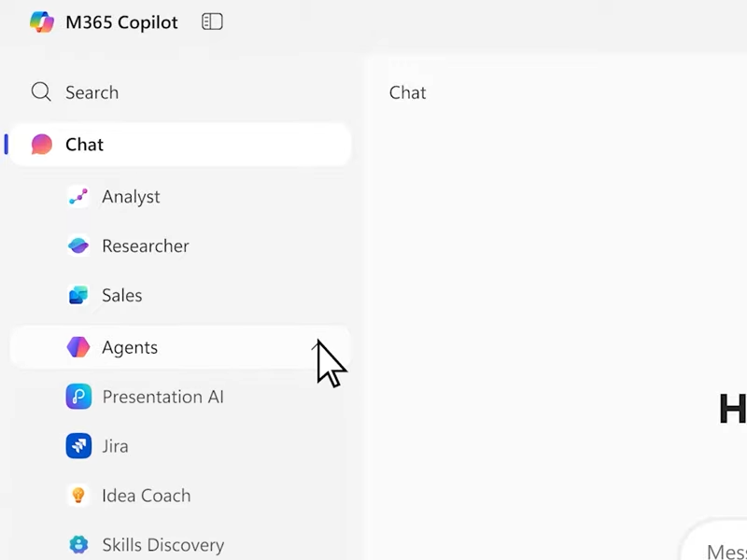
Task: Click the Chat speech bubble icon
Action: pos(41,145)
